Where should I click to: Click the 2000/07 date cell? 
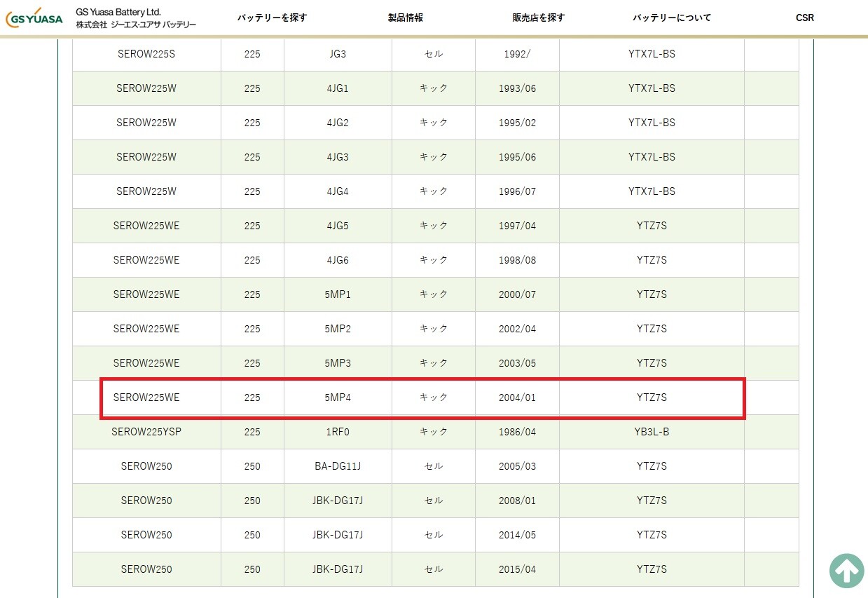tap(517, 294)
